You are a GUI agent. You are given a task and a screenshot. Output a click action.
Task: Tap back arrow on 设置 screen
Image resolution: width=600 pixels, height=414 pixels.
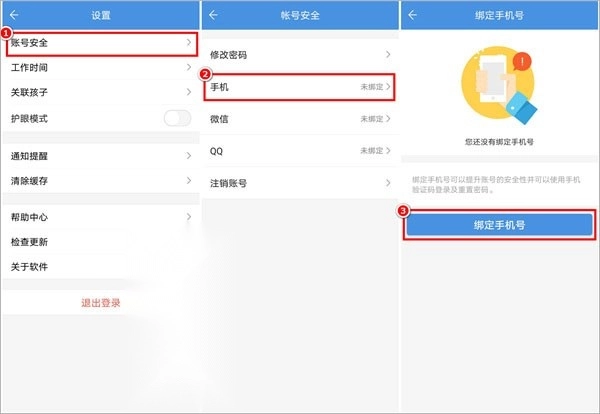13,15
